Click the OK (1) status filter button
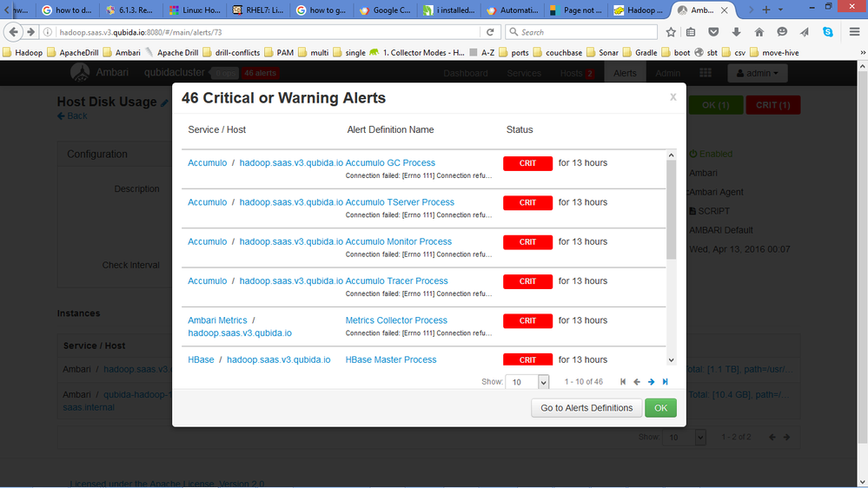Image resolution: width=868 pixels, height=488 pixels. (715, 105)
